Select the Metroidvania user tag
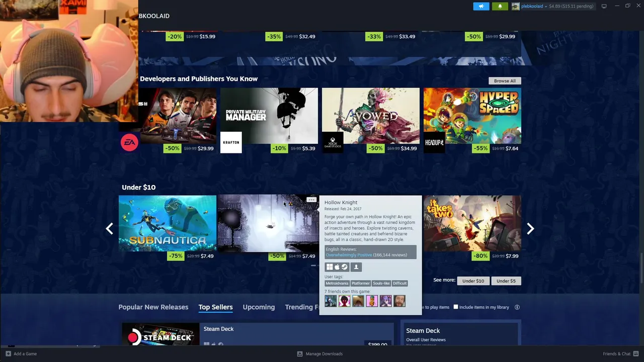This screenshot has width=644, height=362. (x=337, y=284)
